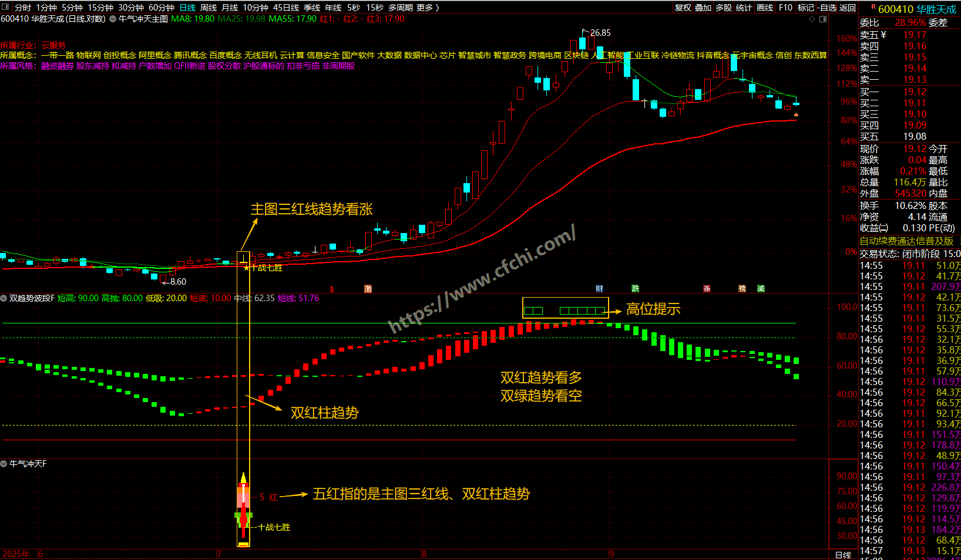Click the 云计算 concept link

tap(292, 55)
